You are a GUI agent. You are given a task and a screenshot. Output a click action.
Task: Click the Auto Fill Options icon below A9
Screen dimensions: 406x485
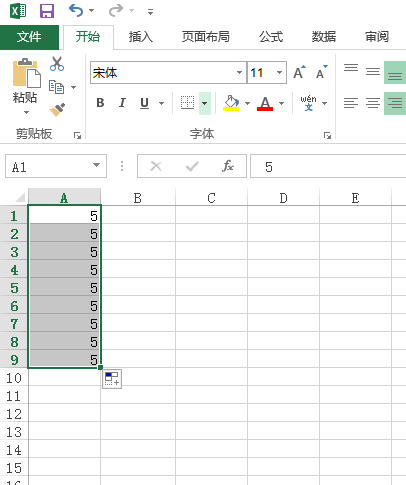tap(112, 379)
